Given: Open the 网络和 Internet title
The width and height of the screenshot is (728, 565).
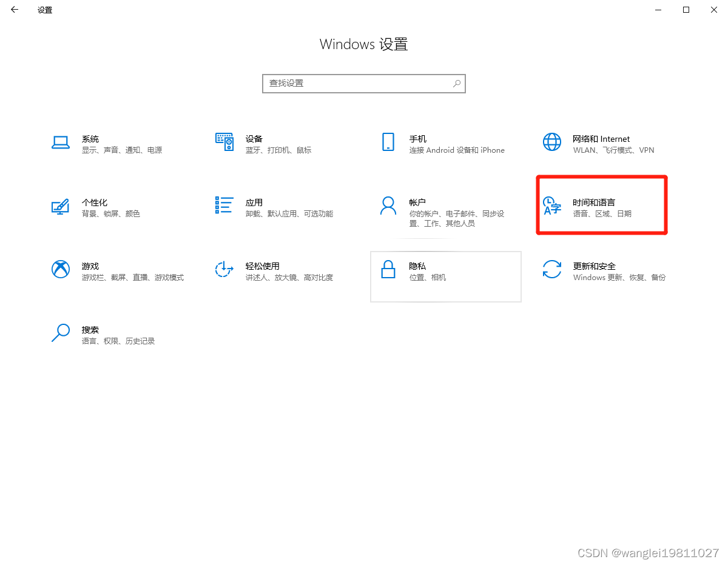Looking at the screenshot, I should [601, 139].
